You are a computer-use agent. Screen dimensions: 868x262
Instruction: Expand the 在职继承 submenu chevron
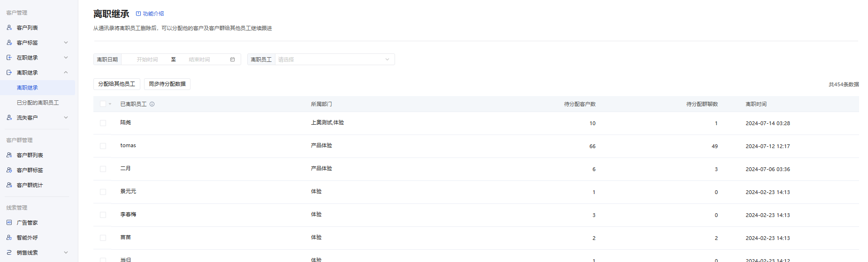pos(66,58)
